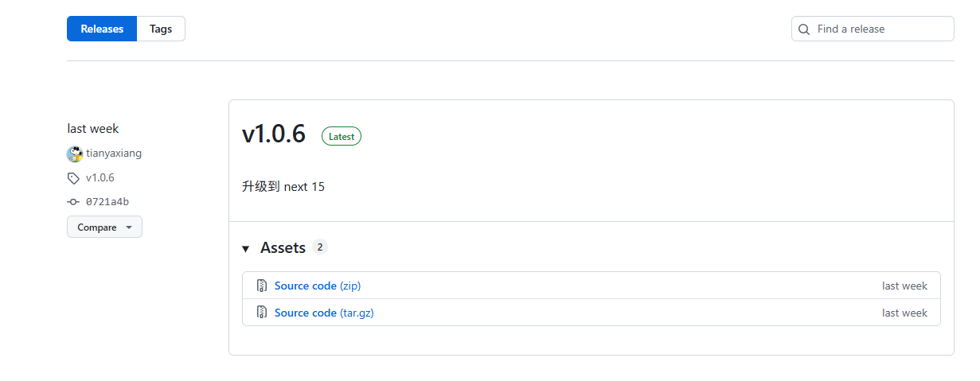Click the file icon for the zip archive
980x381 pixels.
click(x=262, y=286)
